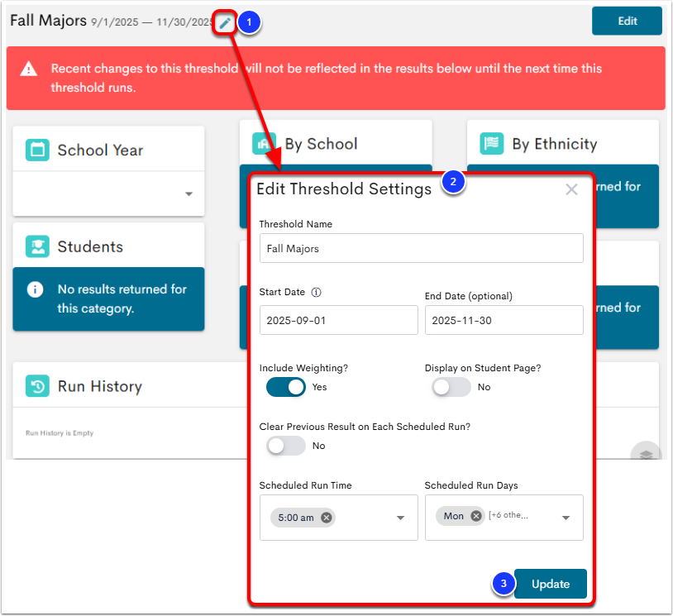Toggle Clear Previous Result on Each Scheduled Run
The height and width of the screenshot is (616, 673).
coord(285,446)
